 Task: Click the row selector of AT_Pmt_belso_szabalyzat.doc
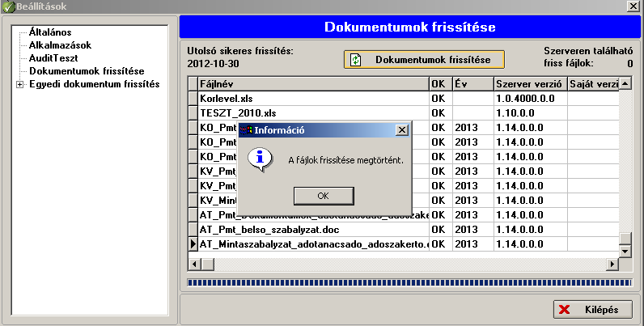193,230
